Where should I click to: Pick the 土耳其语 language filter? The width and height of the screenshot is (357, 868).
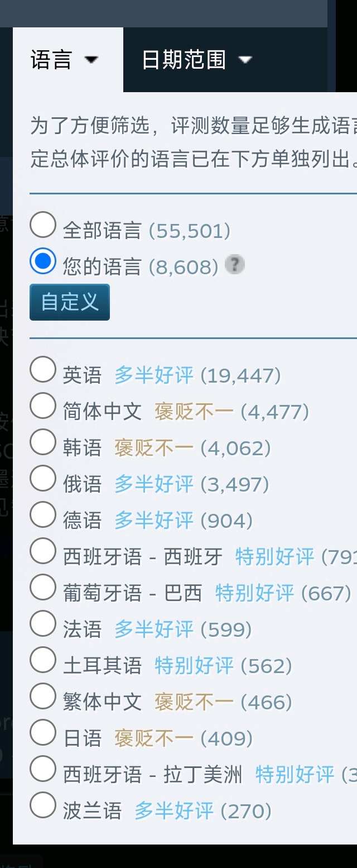pos(43,660)
